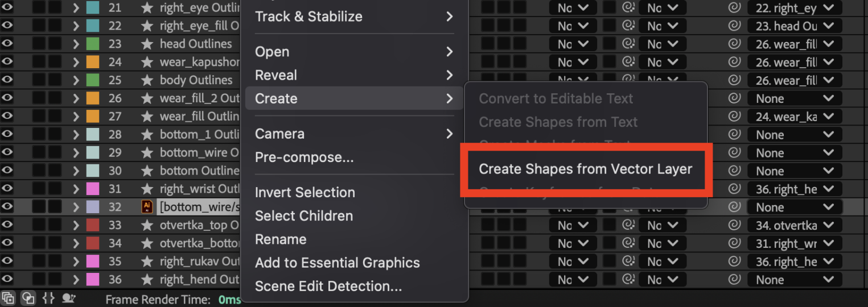Open parent dropdown showing 24. wear_ka

tap(794, 117)
